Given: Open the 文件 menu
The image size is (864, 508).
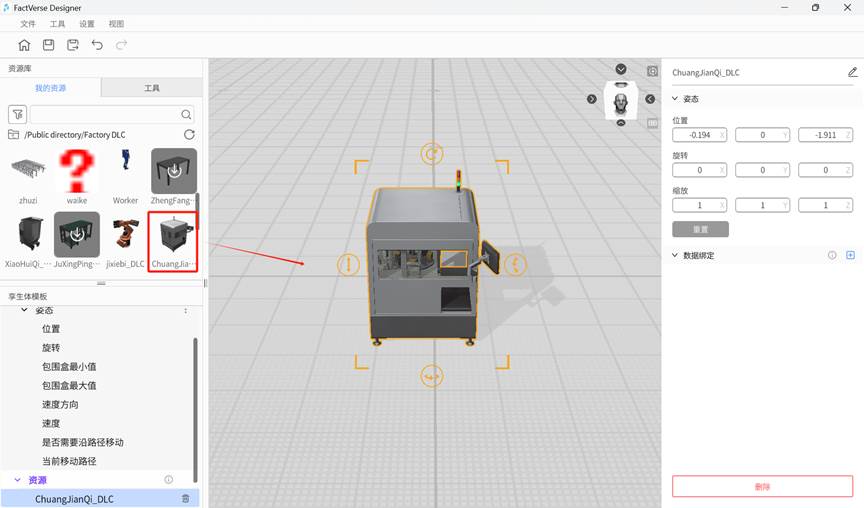Looking at the screenshot, I should coord(28,23).
